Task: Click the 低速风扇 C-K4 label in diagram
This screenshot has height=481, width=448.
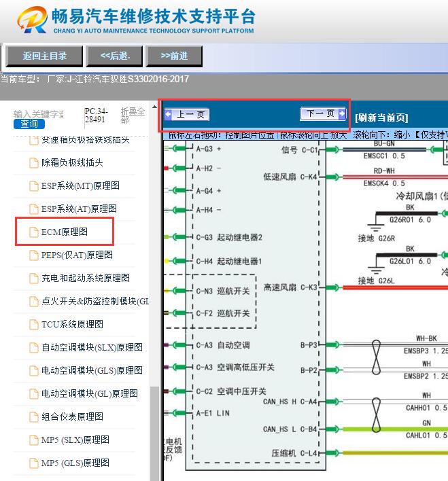Action: click(x=290, y=177)
